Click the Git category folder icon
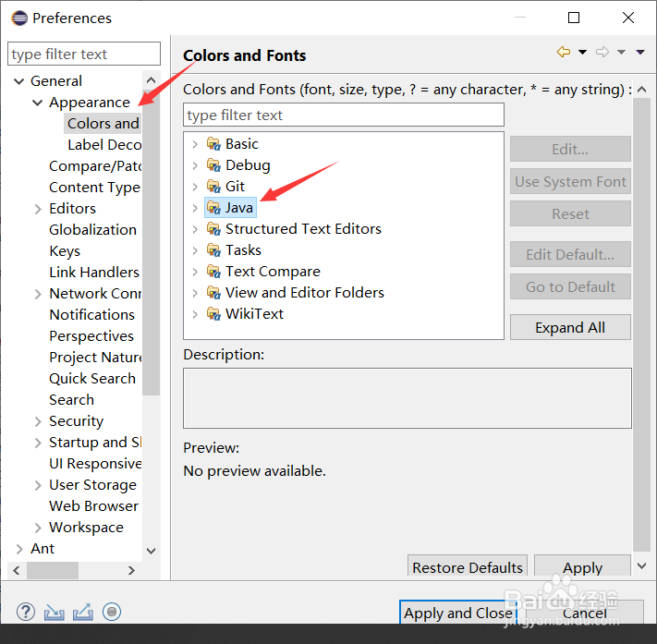The width and height of the screenshot is (657, 644). click(x=213, y=187)
